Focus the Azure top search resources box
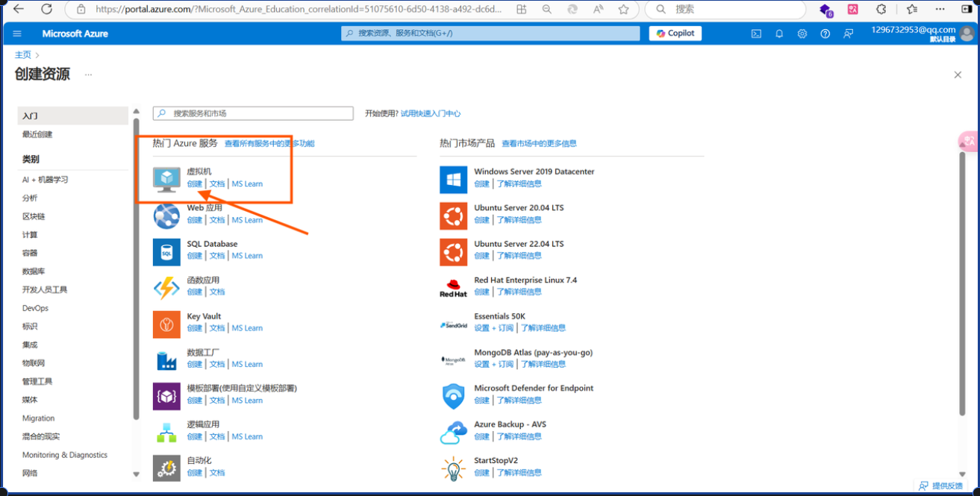This screenshot has width=980, height=496. [x=490, y=34]
